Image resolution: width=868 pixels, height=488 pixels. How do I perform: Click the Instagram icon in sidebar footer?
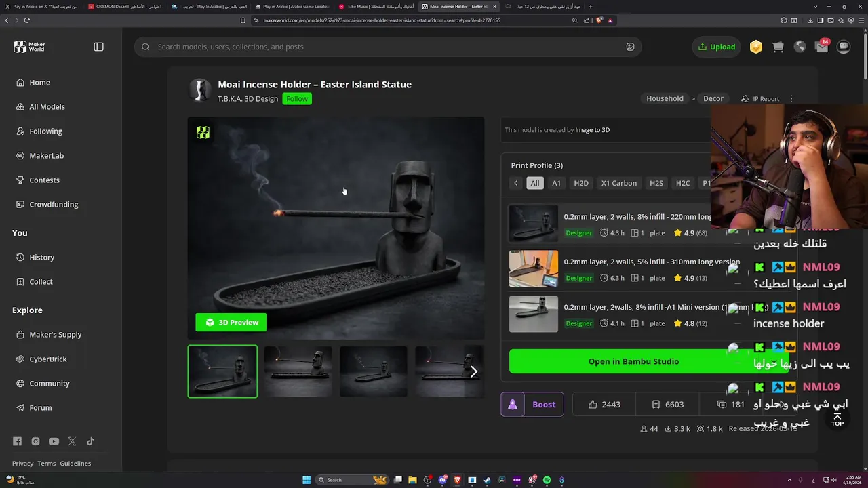35,441
